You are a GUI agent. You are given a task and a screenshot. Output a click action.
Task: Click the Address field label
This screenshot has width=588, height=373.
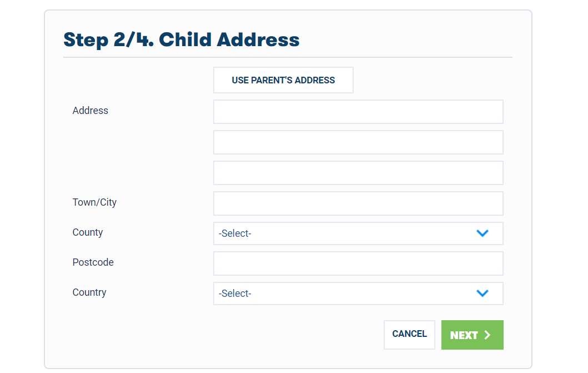[x=91, y=110]
